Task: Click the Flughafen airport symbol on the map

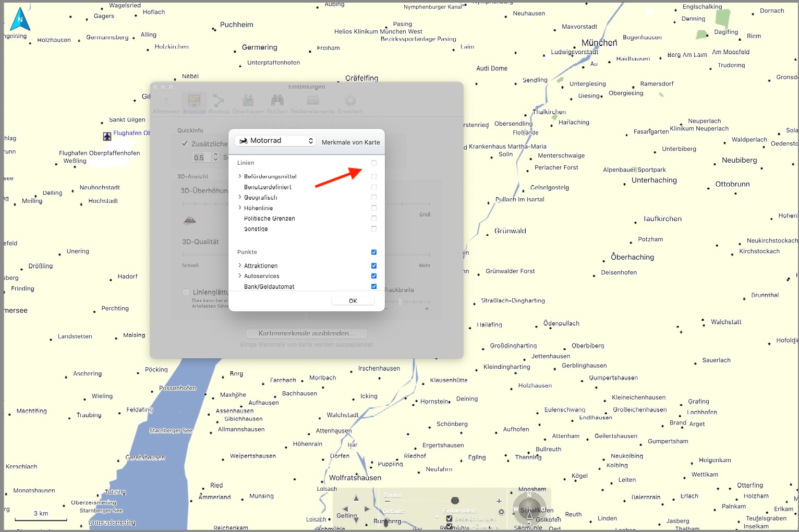Action: click(107, 136)
